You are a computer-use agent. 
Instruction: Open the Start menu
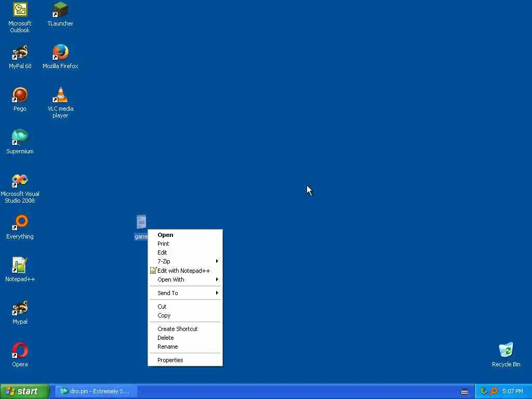[x=24, y=392]
